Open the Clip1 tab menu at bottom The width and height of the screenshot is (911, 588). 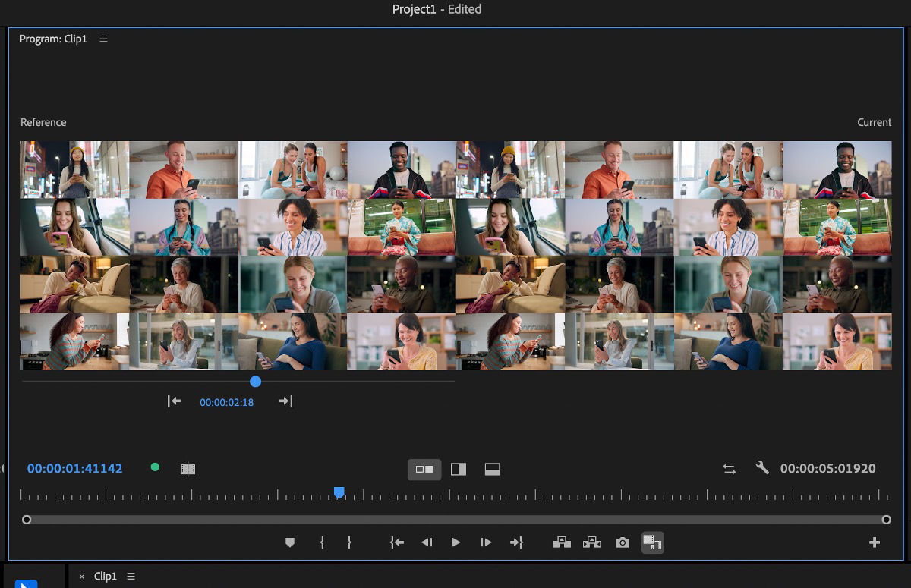tap(131, 576)
